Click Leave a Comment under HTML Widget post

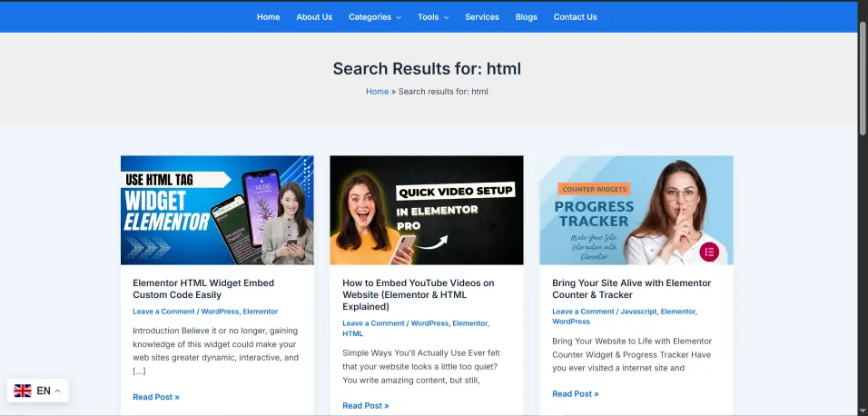163,312
